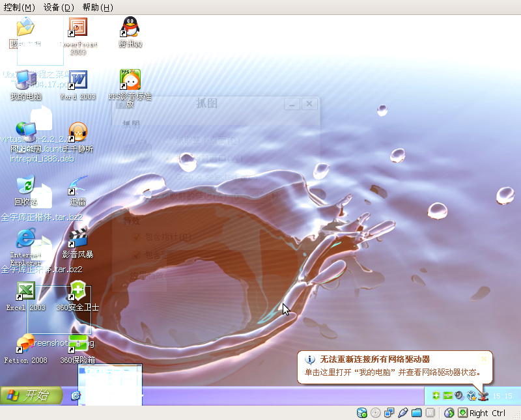
Task: Select the 网上邻居 network desktop icon
Action: 26,137
